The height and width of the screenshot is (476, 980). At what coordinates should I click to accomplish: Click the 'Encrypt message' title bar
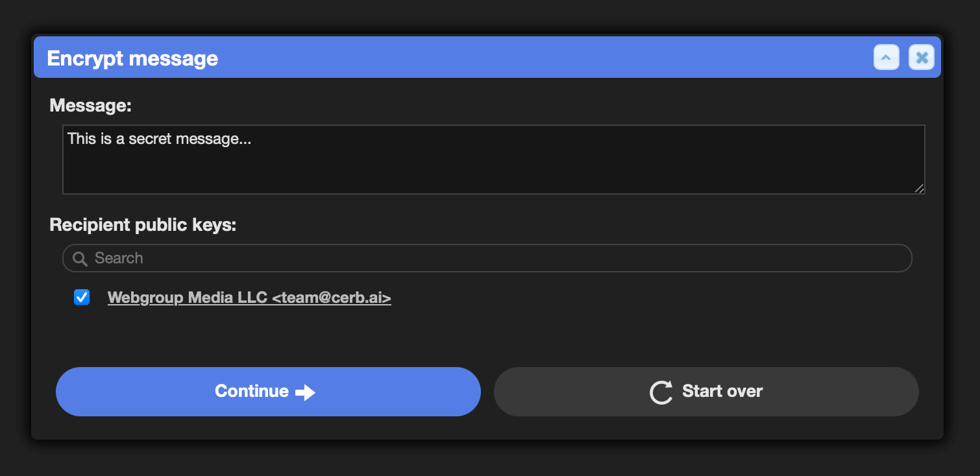(x=454, y=58)
